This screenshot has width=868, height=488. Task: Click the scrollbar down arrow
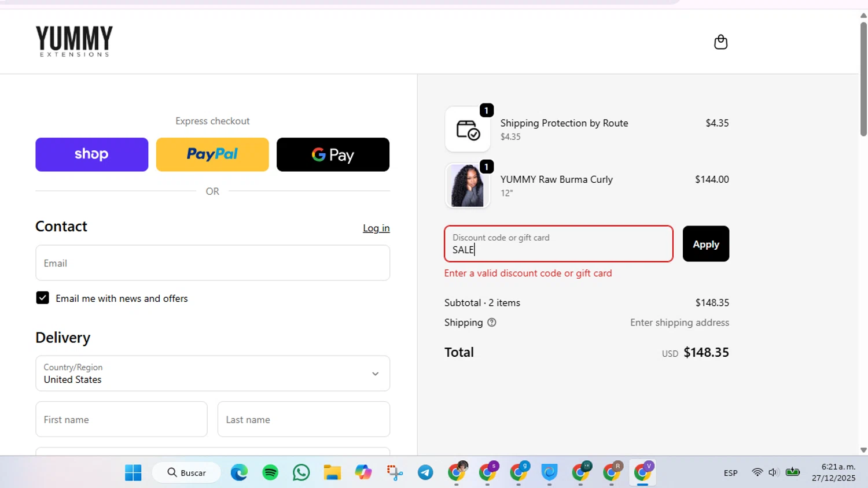pyautogui.click(x=863, y=450)
